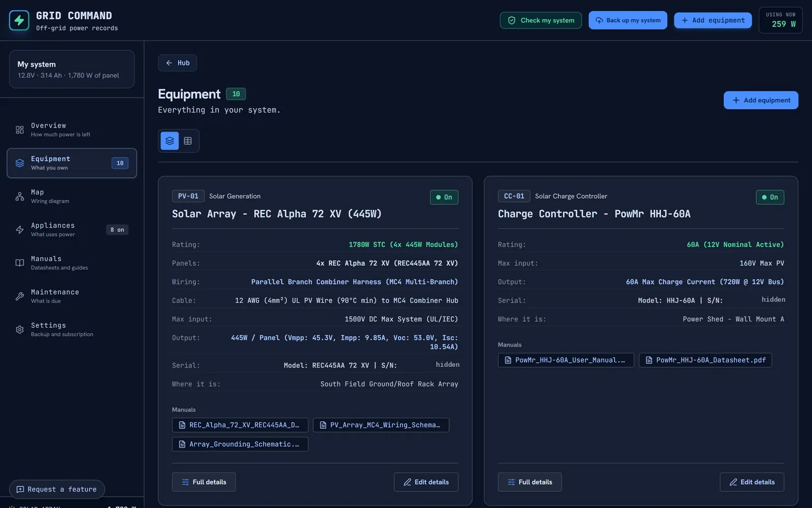
Task: Click hidden serial value in Solar Array
Action: (x=448, y=364)
